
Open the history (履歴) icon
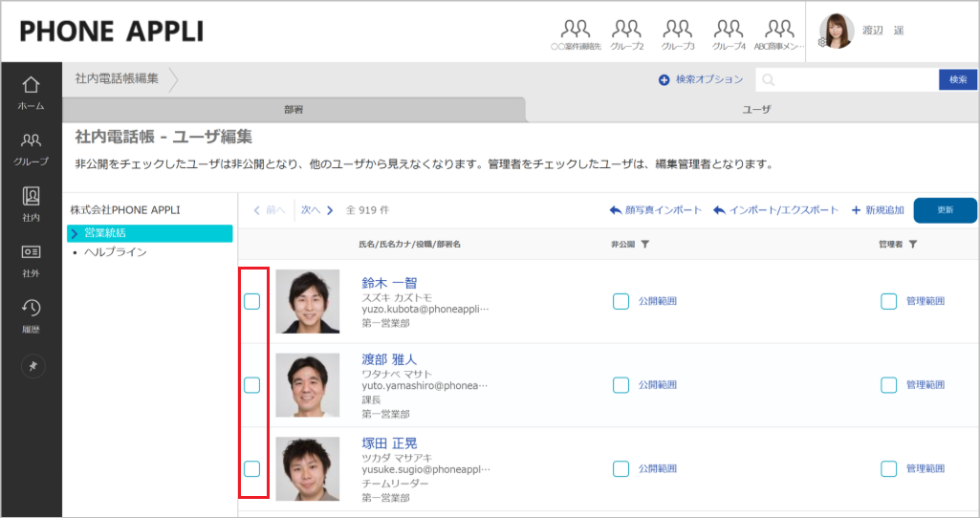pyautogui.click(x=31, y=313)
